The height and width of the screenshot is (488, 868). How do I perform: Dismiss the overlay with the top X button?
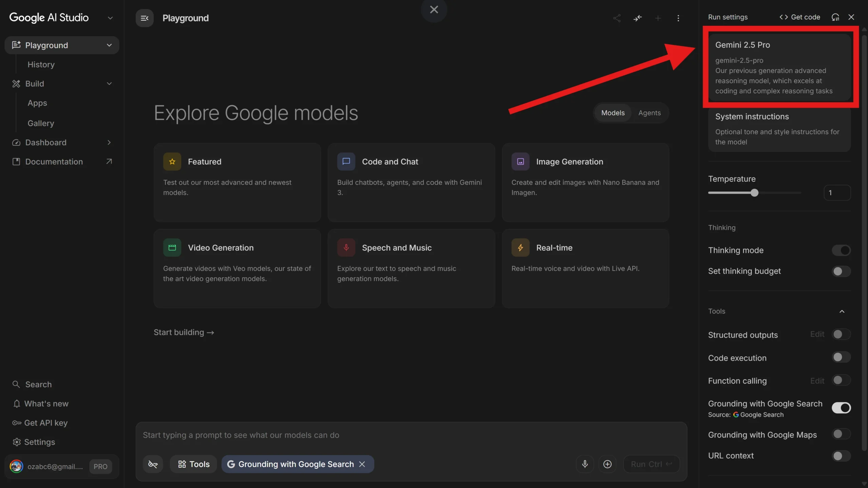coord(434,9)
